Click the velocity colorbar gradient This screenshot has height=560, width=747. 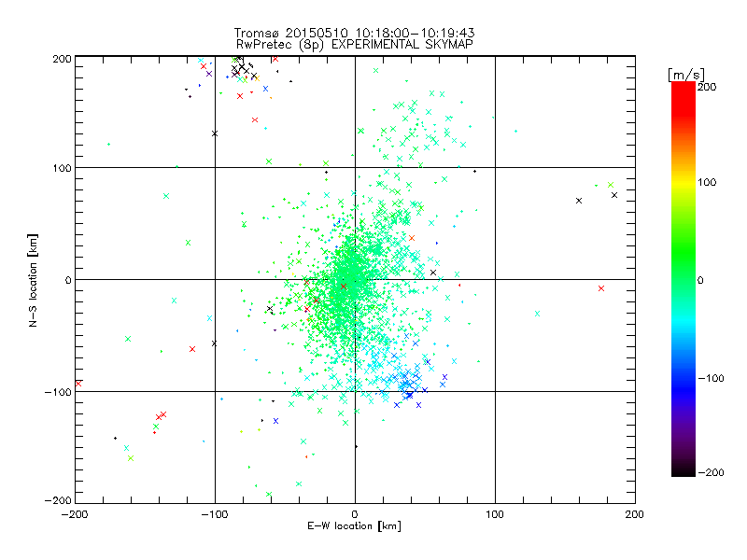point(684,279)
